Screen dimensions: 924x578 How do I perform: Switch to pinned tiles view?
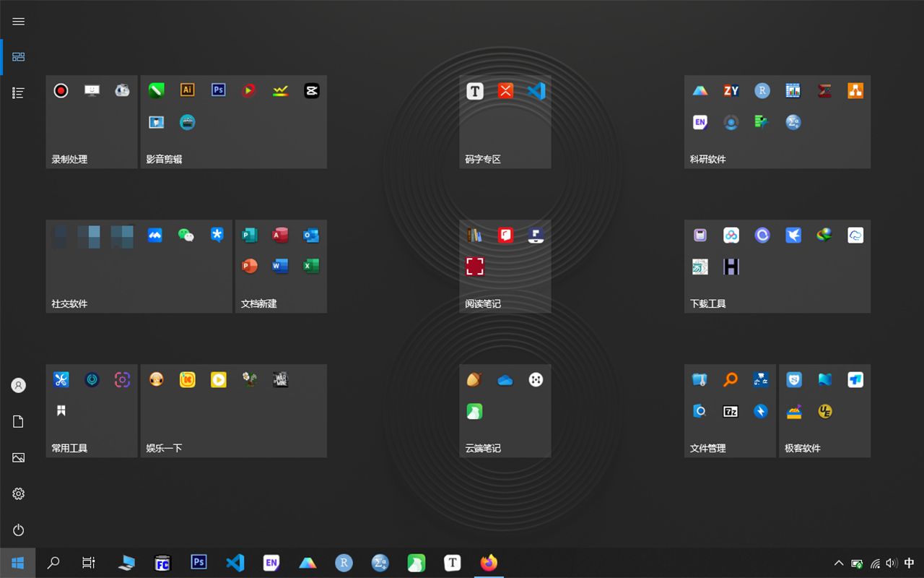pos(19,57)
